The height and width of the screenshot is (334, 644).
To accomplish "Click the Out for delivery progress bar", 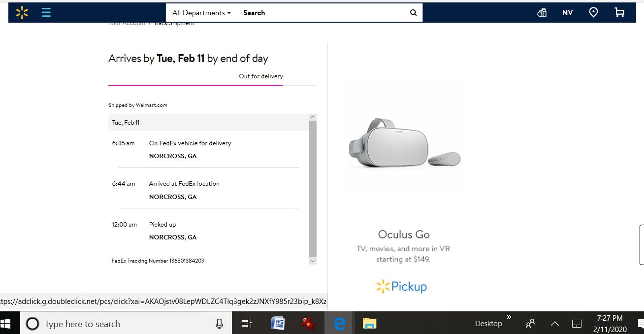I will tap(212, 85).
